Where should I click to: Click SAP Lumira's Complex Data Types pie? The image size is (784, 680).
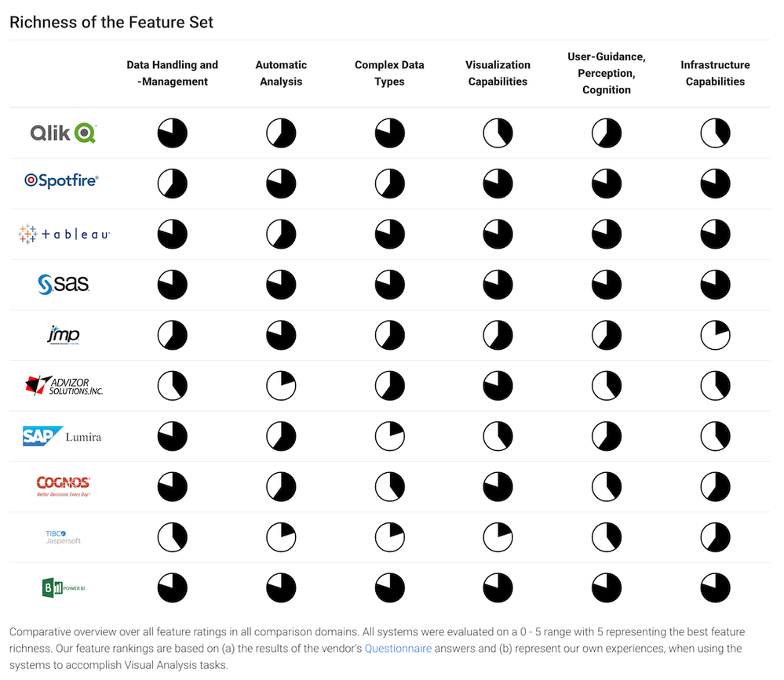389,437
